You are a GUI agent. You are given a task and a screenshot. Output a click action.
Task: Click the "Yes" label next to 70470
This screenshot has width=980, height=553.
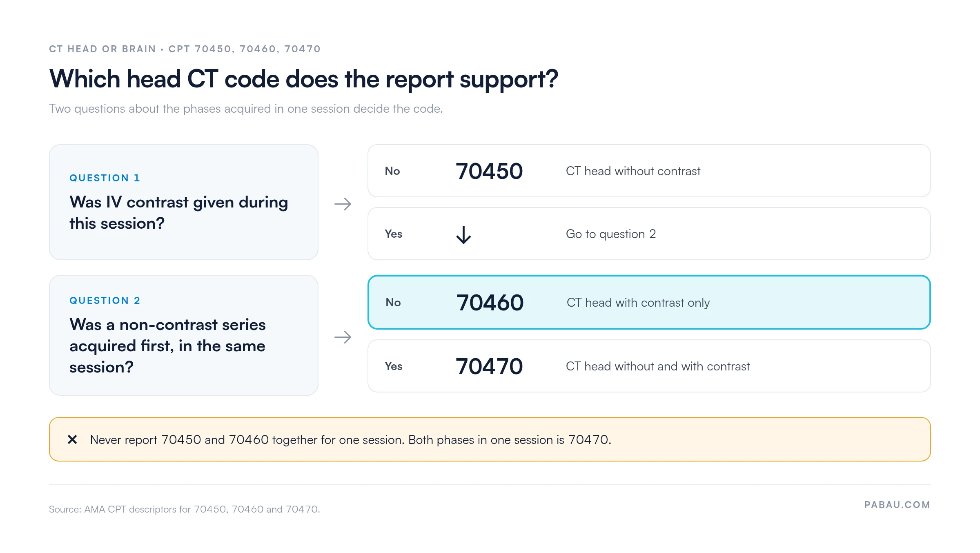pos(394,366)
